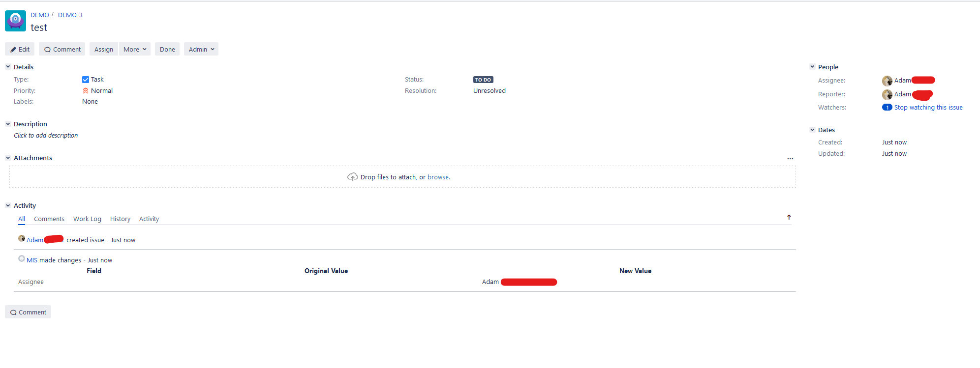980x368 pixels.
Task: Click the DEMO project avatar icon
Action: [15, 21]
